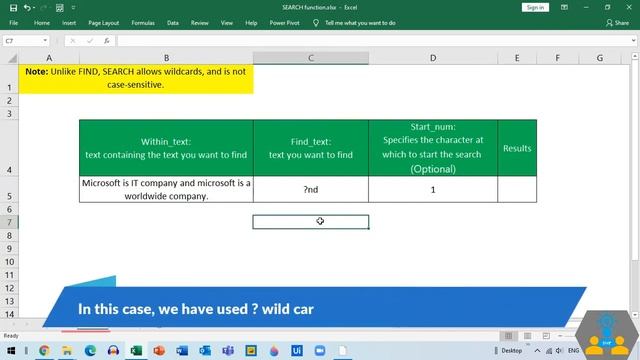The image size is (640, 360).
Task: Expand the formula bar chevron
Action: (633, 41)
